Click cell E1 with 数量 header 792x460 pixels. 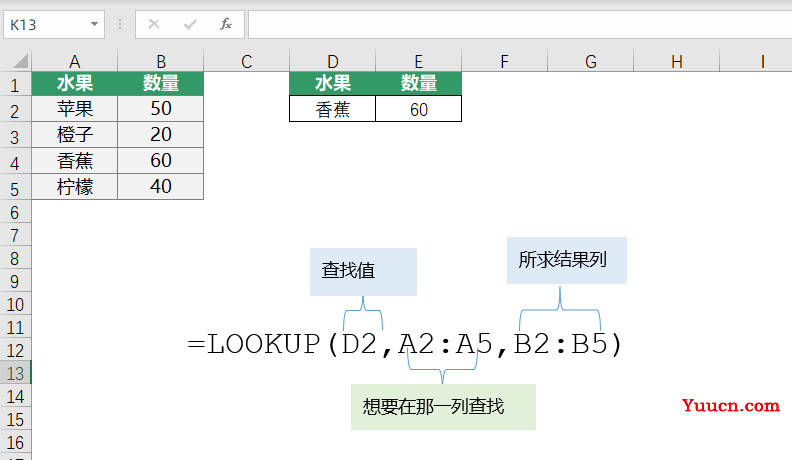(419, 83)
